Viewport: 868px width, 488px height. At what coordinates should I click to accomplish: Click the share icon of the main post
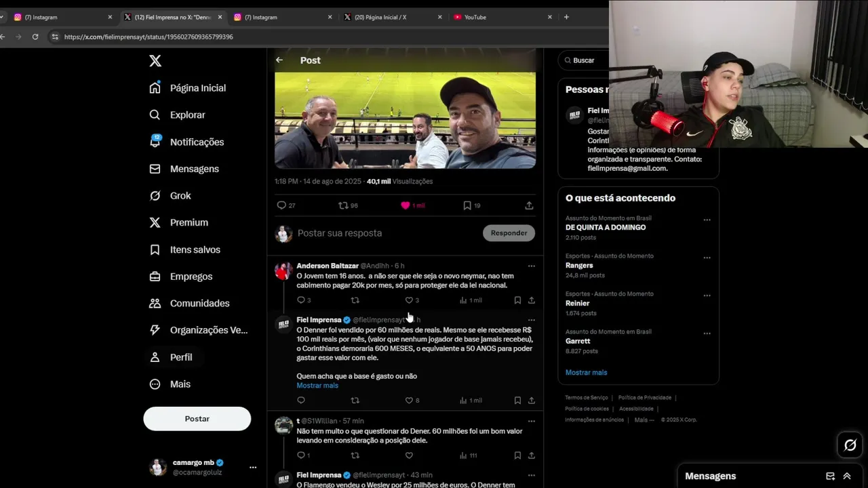(529, 205)
